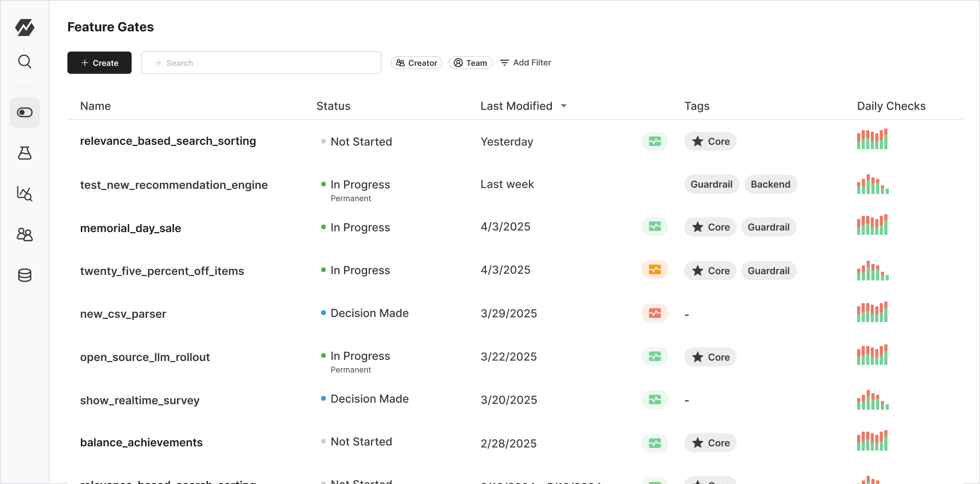980x484 pixels.
Task: Open Experiments flask icon in sidebar
Action: pyautogui.click(x=25, y=153)
